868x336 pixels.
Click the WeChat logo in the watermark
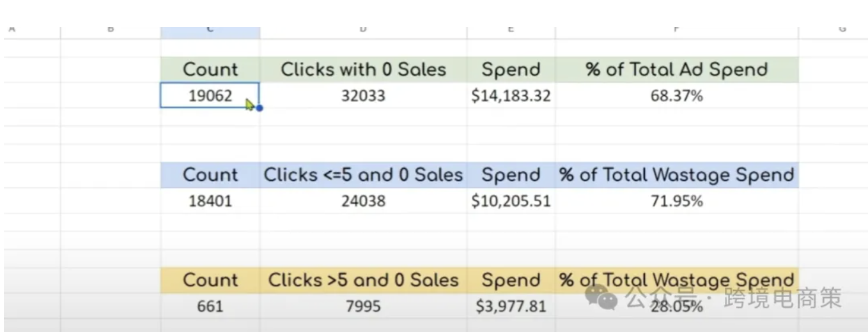tap(602, 297)
